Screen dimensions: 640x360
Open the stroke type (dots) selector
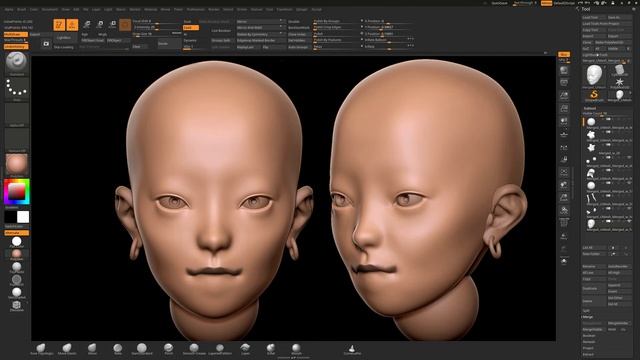(17, 89)
